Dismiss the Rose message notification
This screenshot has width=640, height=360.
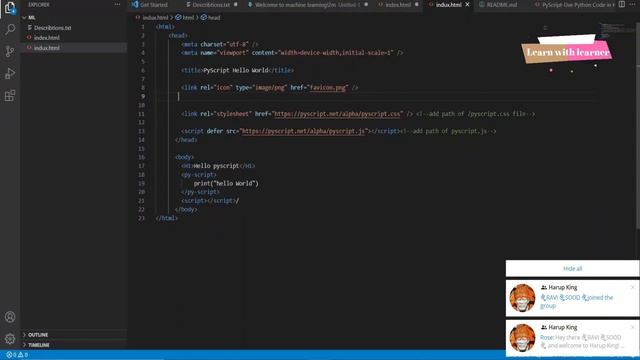[x=633, y=327]
